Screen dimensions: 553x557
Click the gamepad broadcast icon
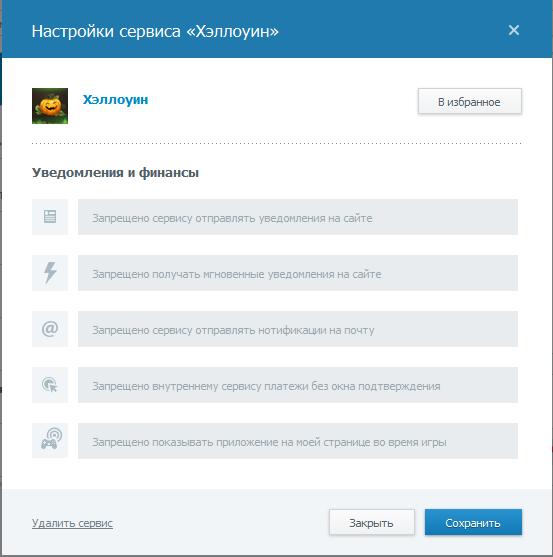pos(50,440)
